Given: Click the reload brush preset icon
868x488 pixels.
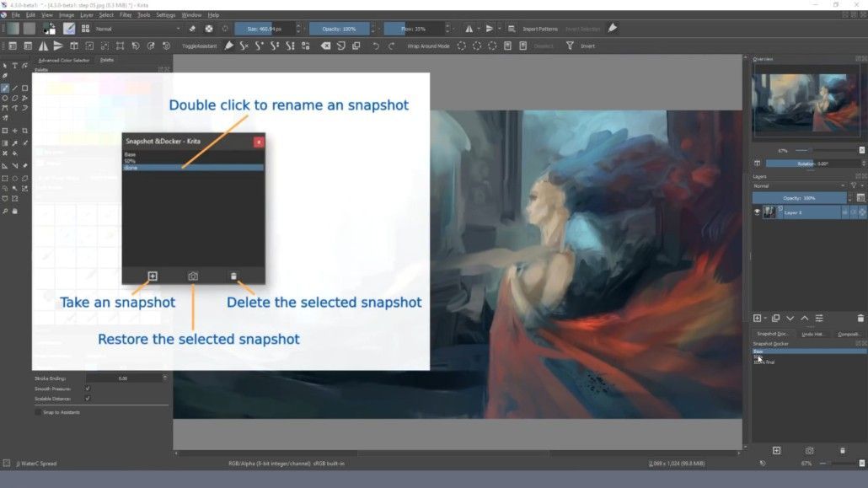Looking at the screenshot, I should tap(225, 29).
